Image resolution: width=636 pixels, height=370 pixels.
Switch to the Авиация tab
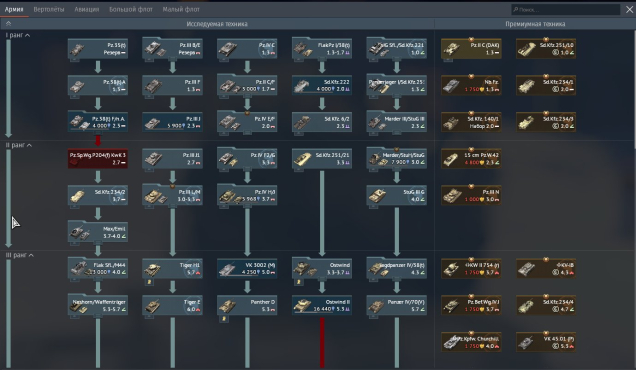coord(86,9)
